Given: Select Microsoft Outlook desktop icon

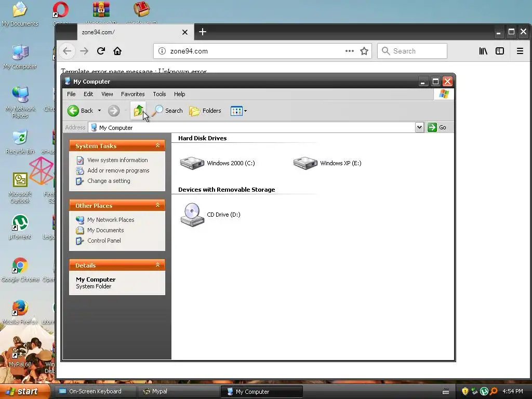Looking at the screenshot, I should point(20,188).
